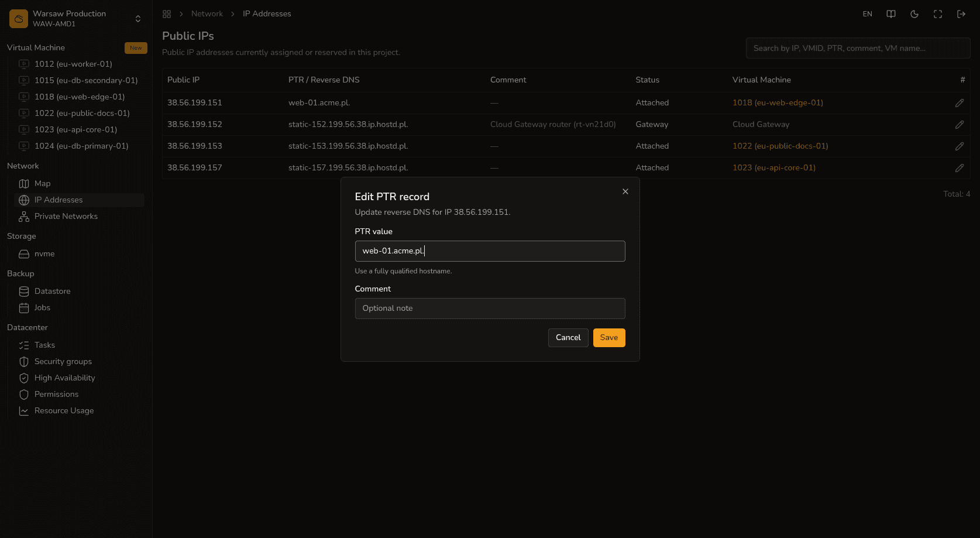Click IP address 38.56.199.157 cell

click(x=195, y=168)
